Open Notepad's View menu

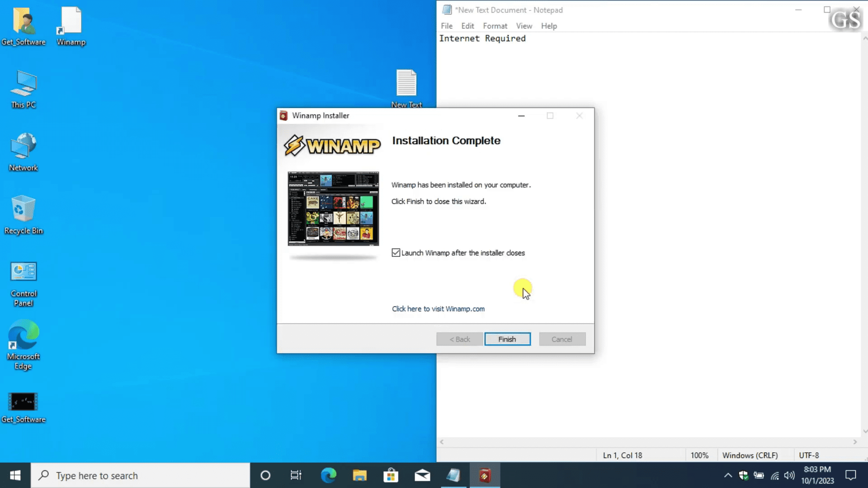(524, 26)
